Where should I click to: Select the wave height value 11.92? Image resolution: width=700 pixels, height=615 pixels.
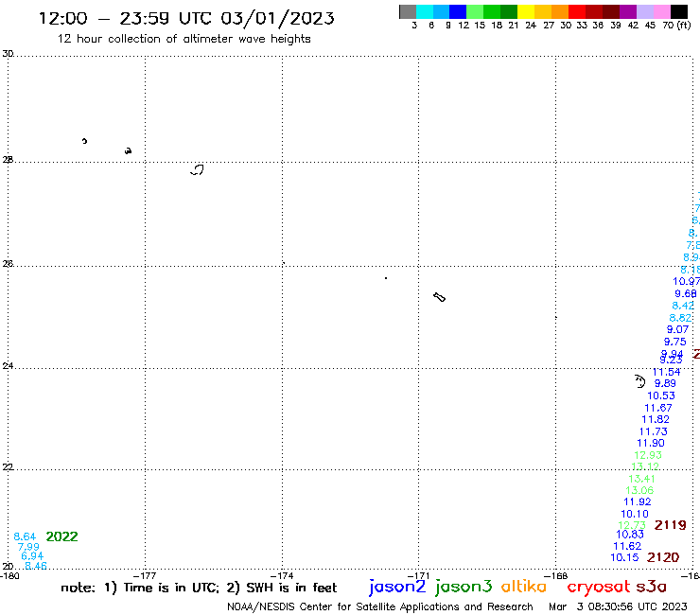click(637, 502)
